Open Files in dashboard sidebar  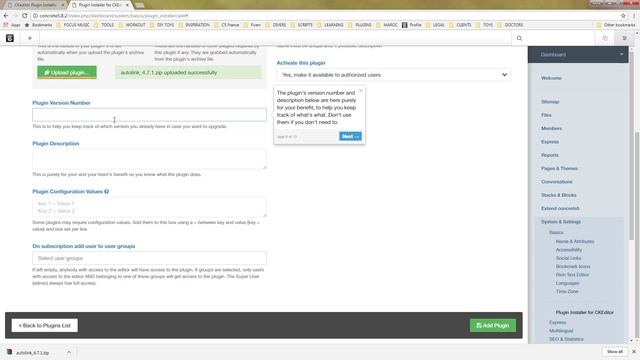click(546, 115)
